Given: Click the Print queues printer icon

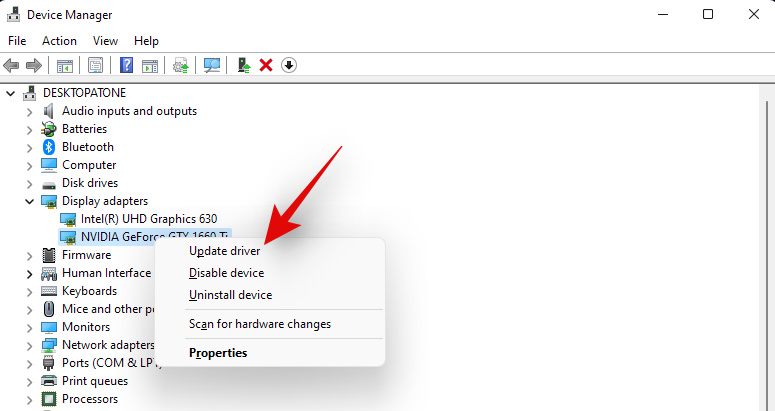Looking at the screenshot, I should click(x=48, y=381).
